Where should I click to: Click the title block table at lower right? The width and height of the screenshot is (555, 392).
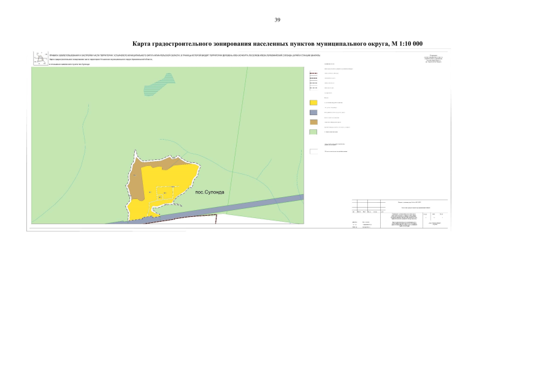(400, 214)
